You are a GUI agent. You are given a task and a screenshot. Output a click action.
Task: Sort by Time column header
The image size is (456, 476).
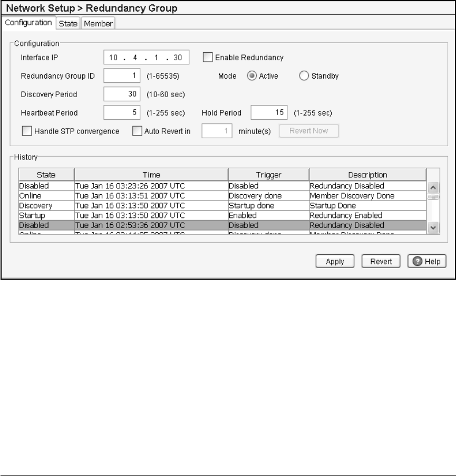[151, 175]
